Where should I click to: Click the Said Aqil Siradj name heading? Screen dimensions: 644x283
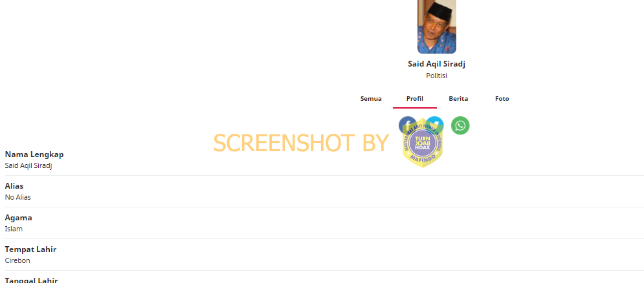click(437, 64)
